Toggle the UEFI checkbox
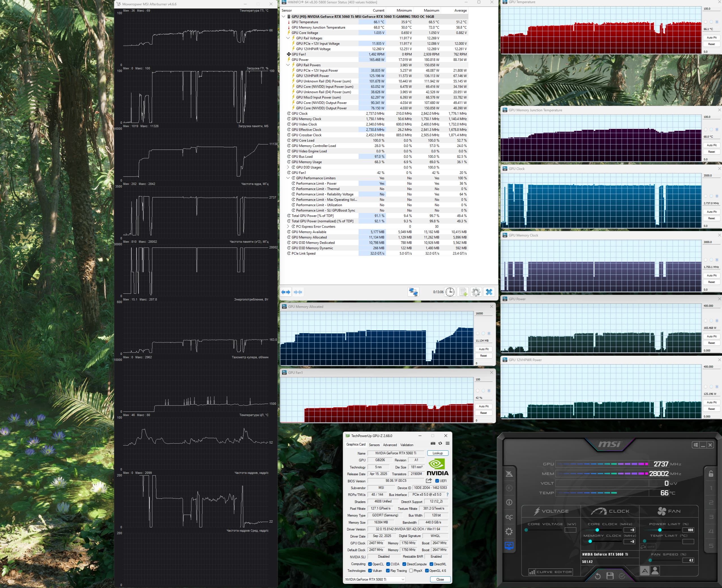722x588 pixels. (x=437, y=481)
